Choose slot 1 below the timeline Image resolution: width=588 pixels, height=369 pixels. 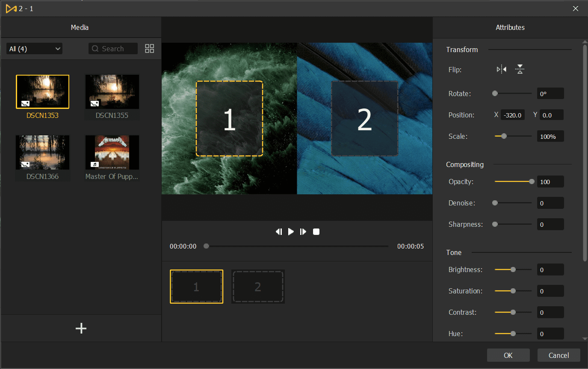click(196, 287)
